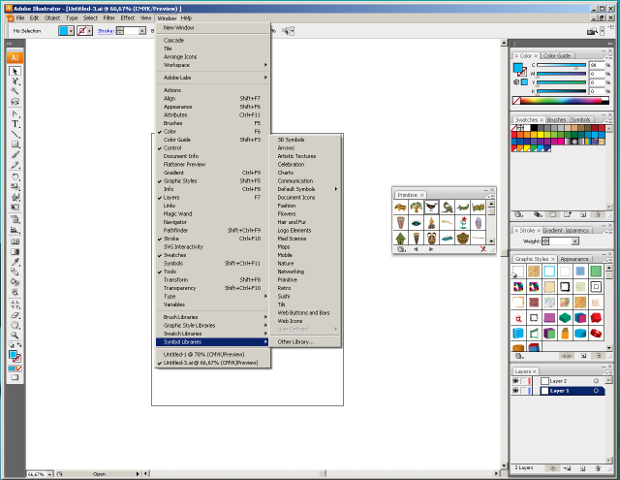Expand the Brush Libraries submenu
Screen dimensions: 620x480
point(213,317)
